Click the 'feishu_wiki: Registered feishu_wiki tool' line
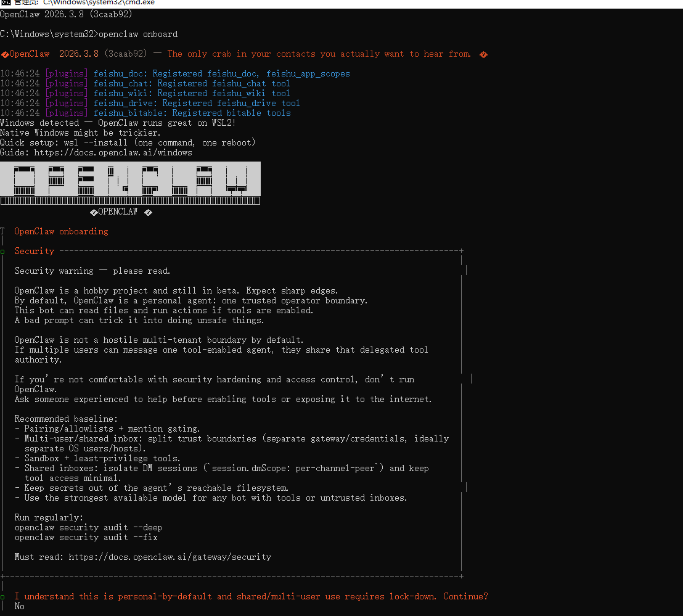Viewport: 683px width, 616px height. pyautogui.click(x=192, y=93)
